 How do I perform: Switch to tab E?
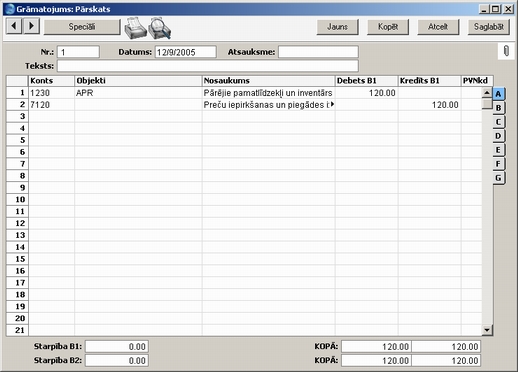click(x=499, y=150)
